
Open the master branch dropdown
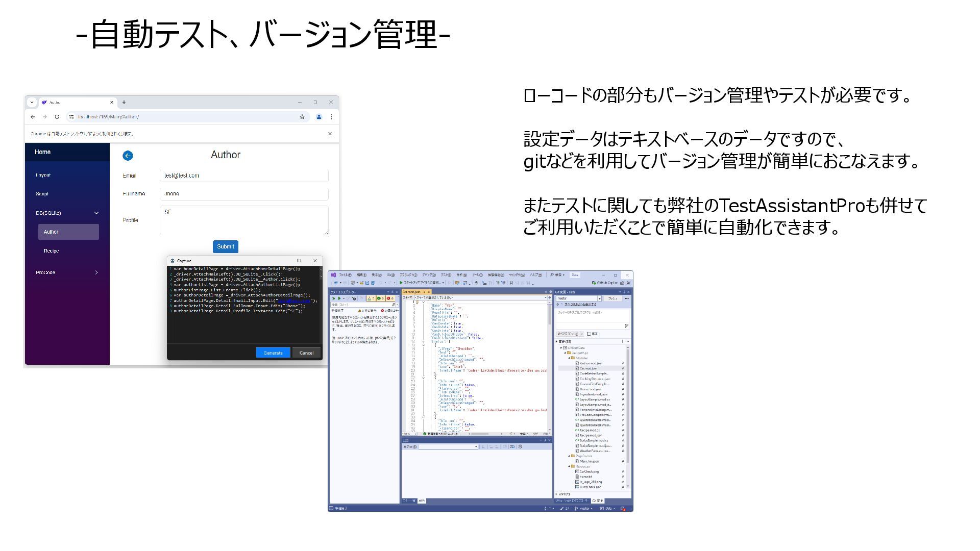click(x=599, y=298)
